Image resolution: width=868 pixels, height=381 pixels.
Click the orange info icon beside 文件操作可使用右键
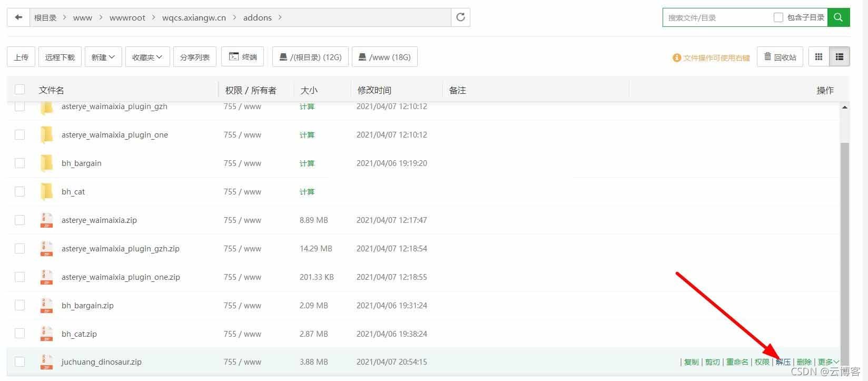[677, 57]
